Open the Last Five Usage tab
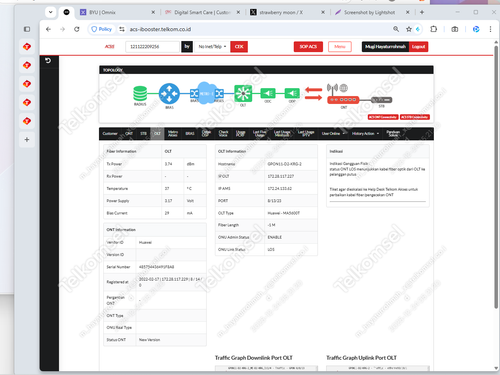The image size is (500, 375). 260,134
